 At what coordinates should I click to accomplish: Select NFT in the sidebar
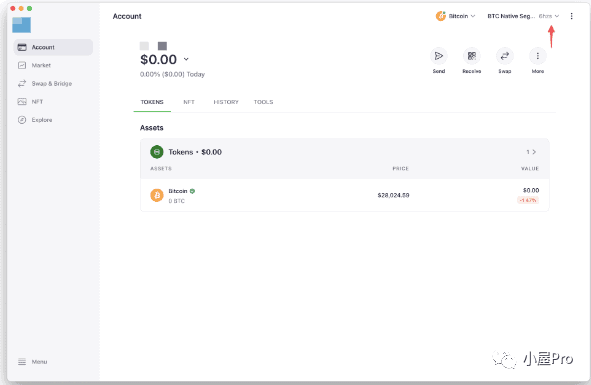37,101
